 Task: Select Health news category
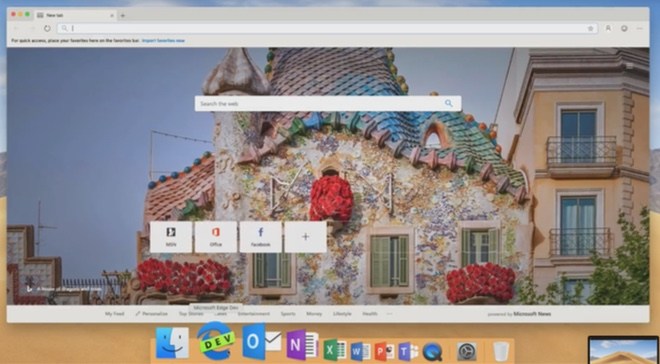click(370, 314)
